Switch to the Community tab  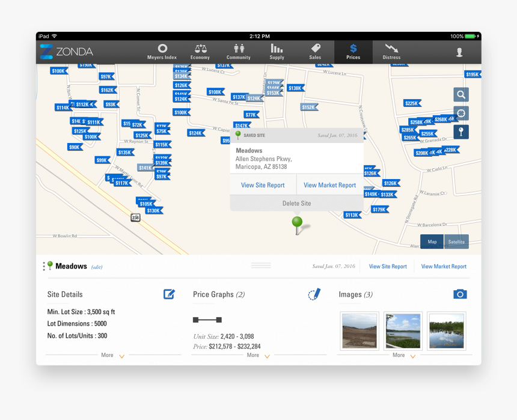click(x=239, y=52)
